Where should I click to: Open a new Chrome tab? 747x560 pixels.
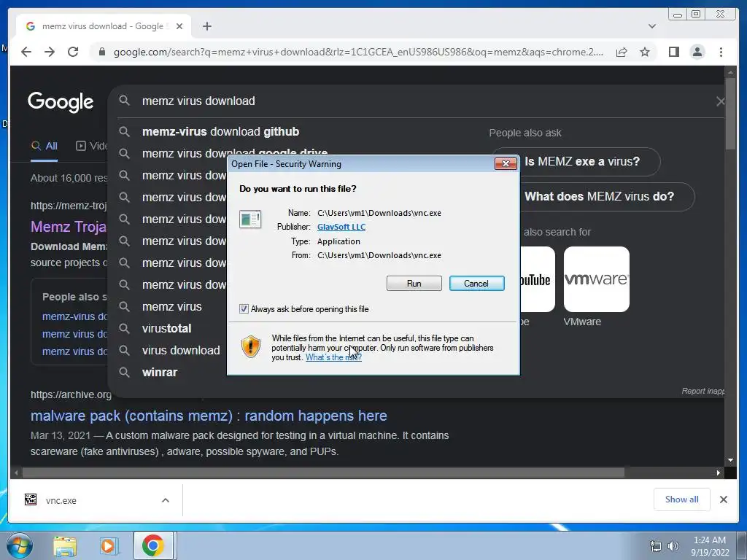[x=206, y=26]
